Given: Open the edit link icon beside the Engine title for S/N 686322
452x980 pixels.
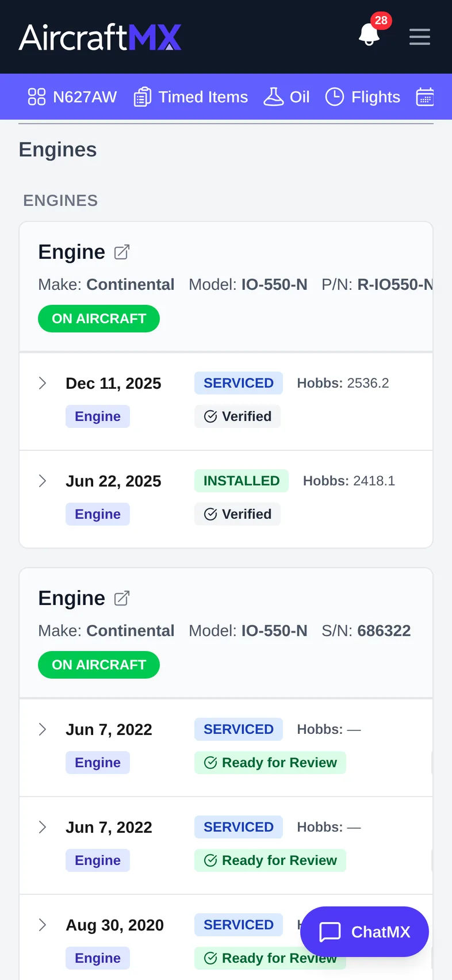Looking at the screenshot, I should click(122, 598).
